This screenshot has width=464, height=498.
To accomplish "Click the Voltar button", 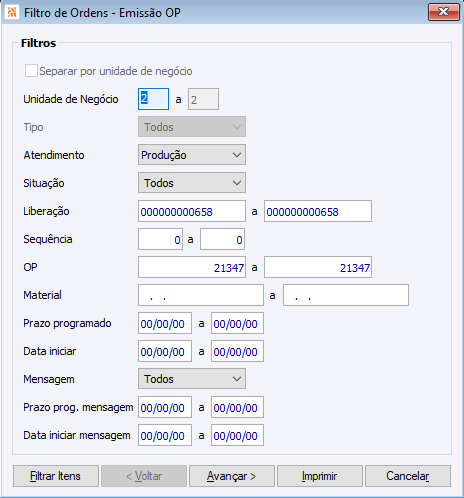I will (144, 476).
